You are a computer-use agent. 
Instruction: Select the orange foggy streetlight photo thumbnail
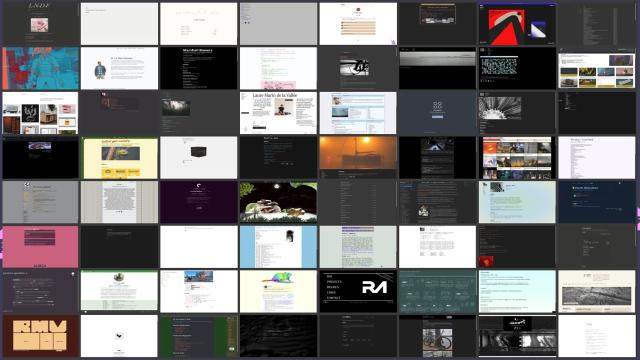click(x=358, y=158)
